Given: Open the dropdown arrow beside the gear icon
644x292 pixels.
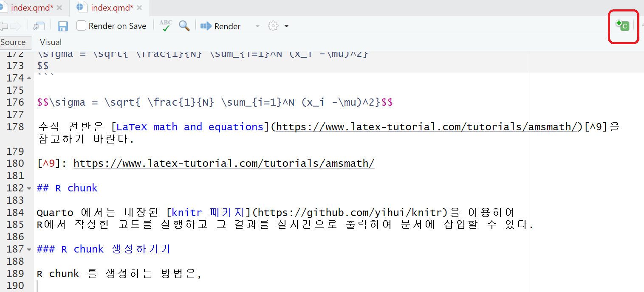Looking at the screenshot, I should point(286,26).
